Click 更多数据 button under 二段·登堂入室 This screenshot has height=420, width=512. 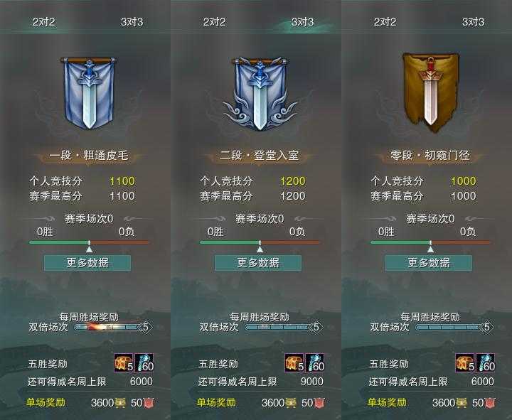click(258, 263)
